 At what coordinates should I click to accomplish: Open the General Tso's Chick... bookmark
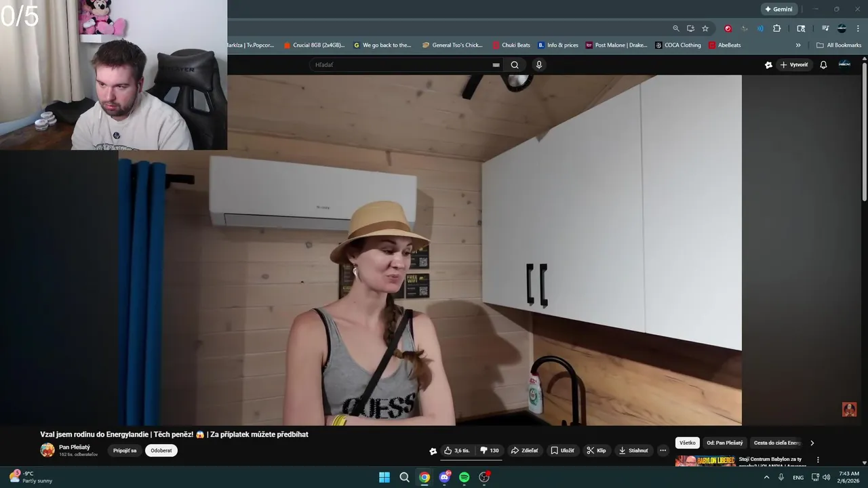[x=452, y=45]
